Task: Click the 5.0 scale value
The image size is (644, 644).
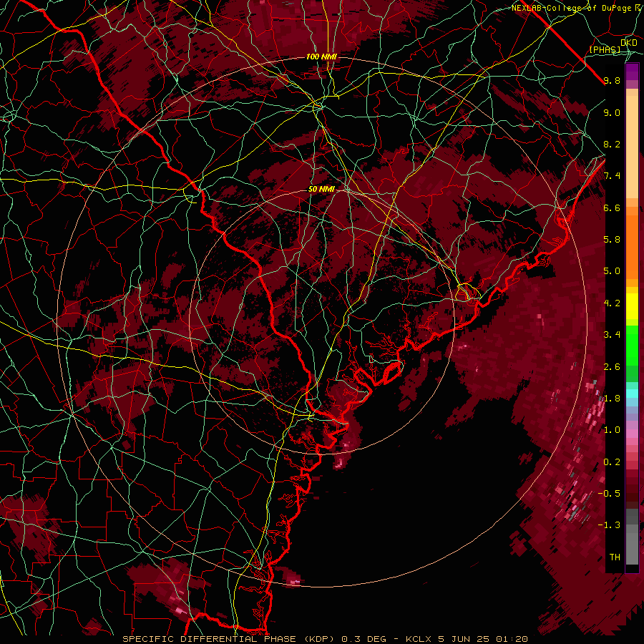Action: point(612,271)
